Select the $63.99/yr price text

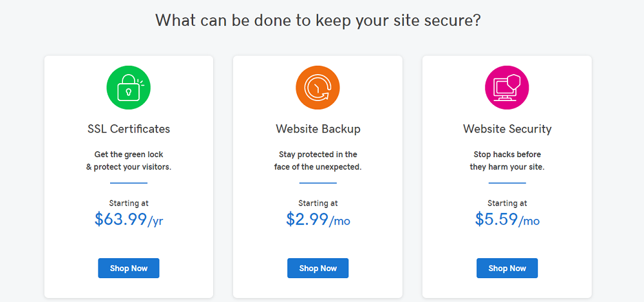(x=129, y=220)
